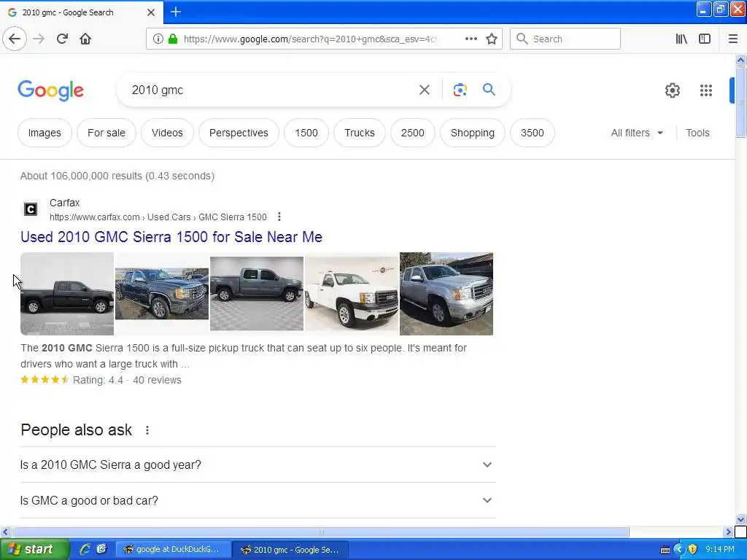Select the For sale filter chip
This screenshot has width=747, height=560.
107,133
